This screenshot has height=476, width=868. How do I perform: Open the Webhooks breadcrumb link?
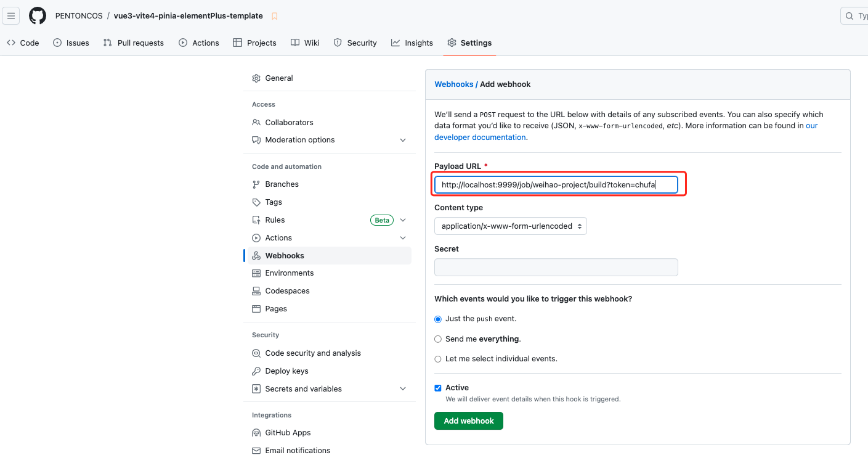454,84
